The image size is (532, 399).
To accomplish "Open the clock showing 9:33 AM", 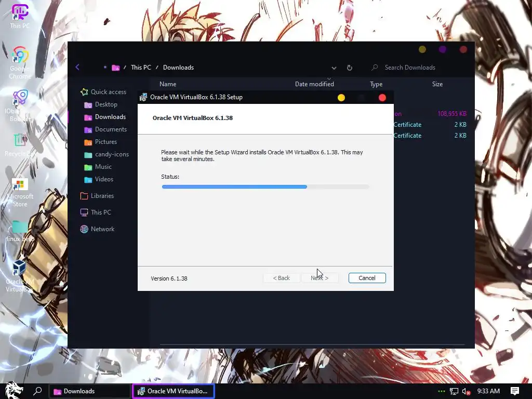I will (x=488, y=391).
